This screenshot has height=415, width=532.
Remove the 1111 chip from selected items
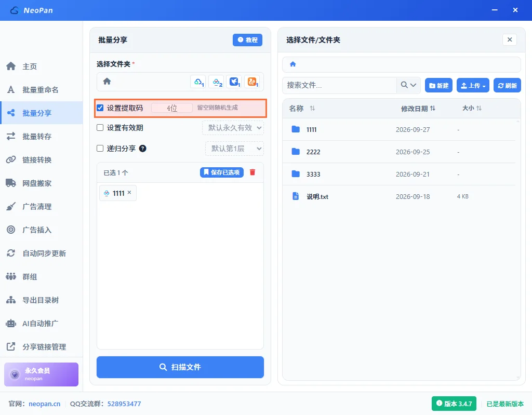coord(129,192)
